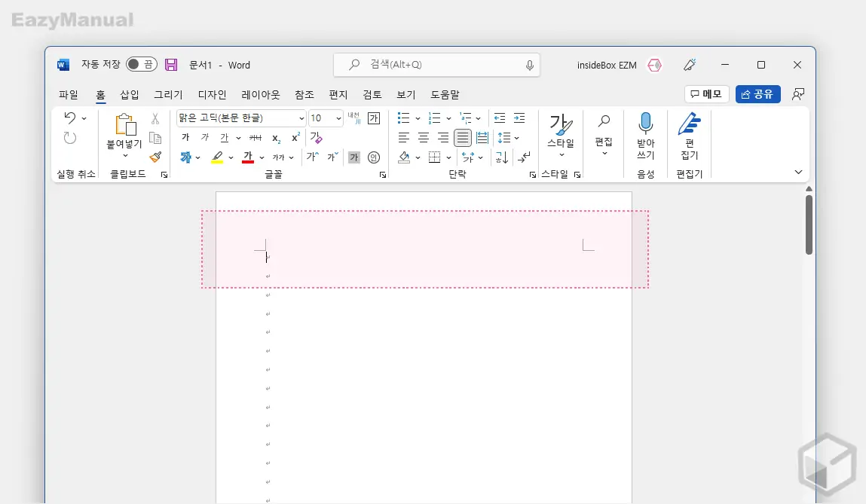Image resolution: width=866 pixels, height=504 pixels.
Task: Toggle italic formatting
Action: [205, 137]
